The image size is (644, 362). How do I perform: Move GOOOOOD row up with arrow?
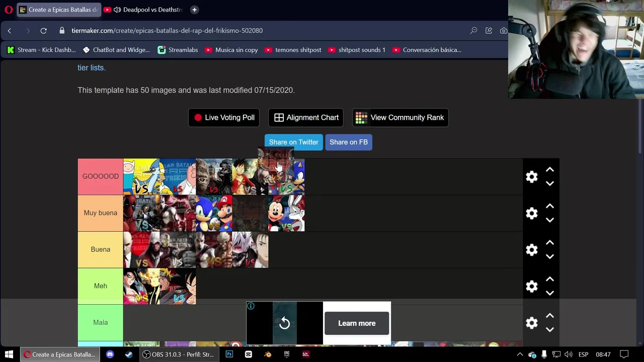[x=550, y=170]
